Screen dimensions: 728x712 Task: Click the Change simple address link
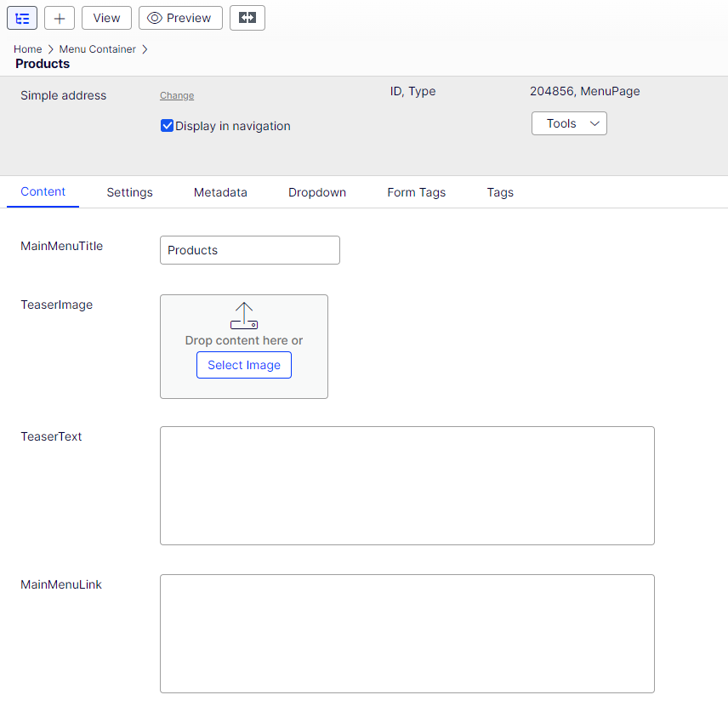pyautogui.click(x=177, y=95)
